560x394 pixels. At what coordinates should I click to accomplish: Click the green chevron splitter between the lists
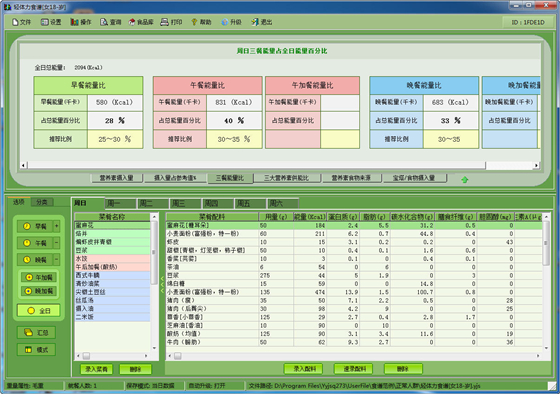[x=162, y=285]
